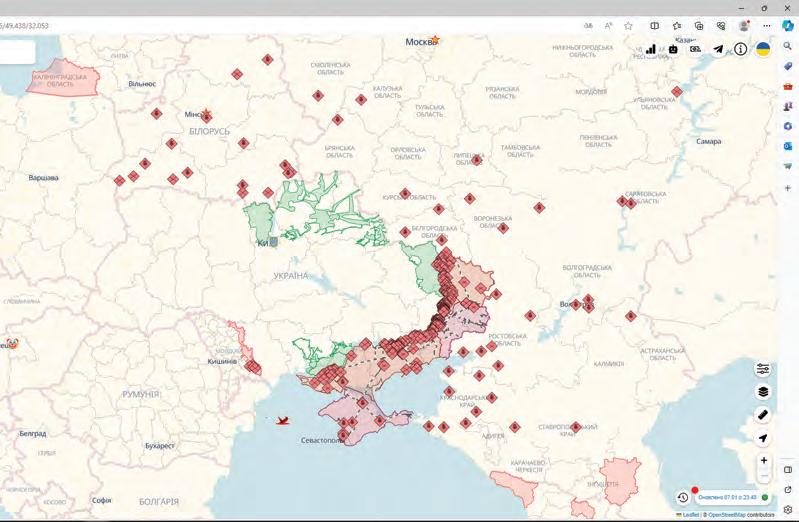
Task: Zoom out with the minus button
Action: [x=764, y=476]
